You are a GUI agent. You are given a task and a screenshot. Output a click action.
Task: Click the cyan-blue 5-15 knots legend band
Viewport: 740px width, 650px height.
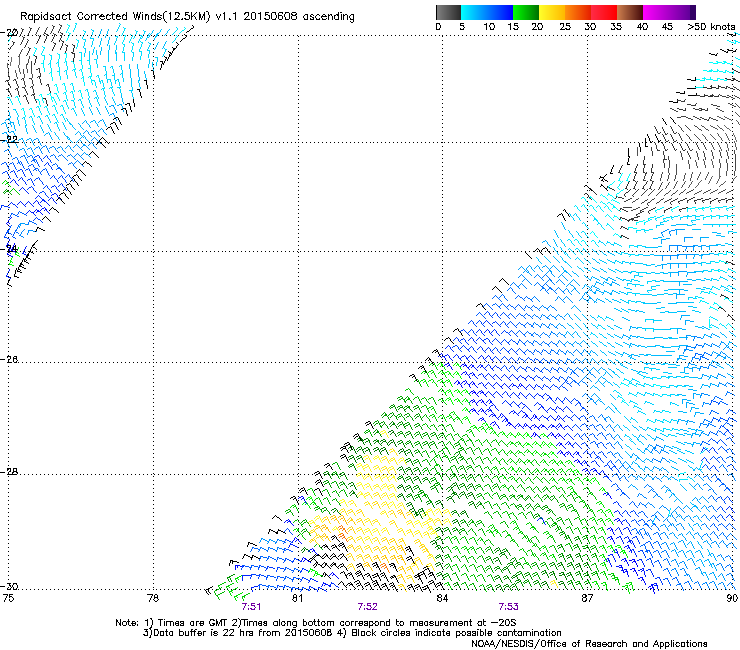pyautogui.click(x=487, y=12)
